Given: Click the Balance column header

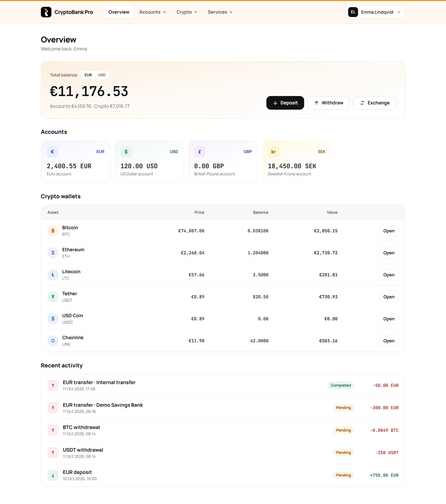Looking at the screenshot, I should [261, 212].
